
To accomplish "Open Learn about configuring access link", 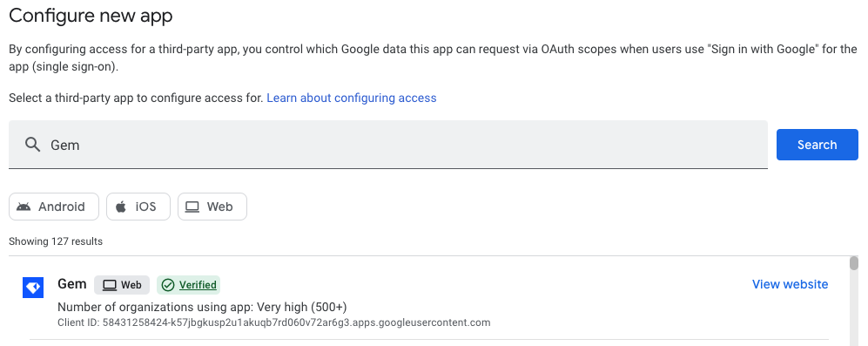I will [352, 98].
